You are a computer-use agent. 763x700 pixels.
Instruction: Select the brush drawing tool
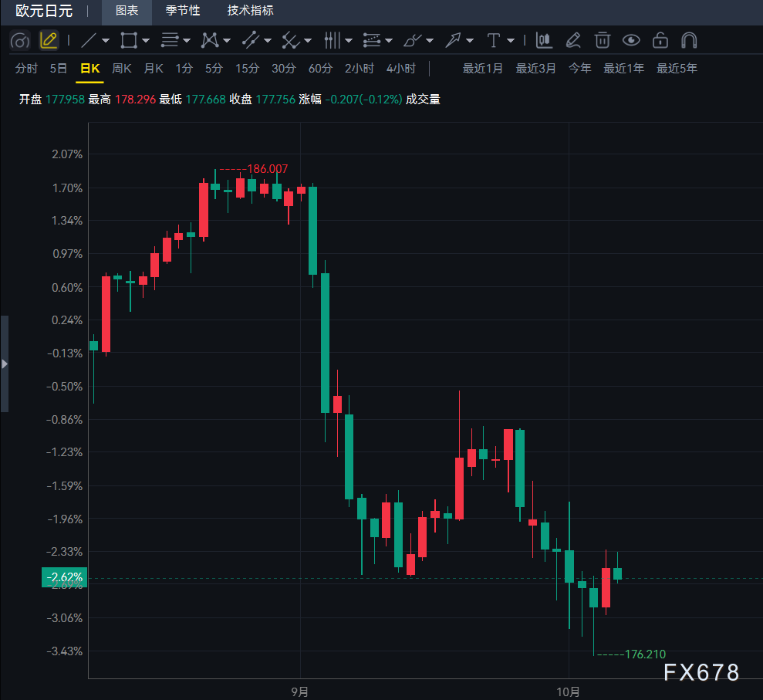[x=413, y=40]
